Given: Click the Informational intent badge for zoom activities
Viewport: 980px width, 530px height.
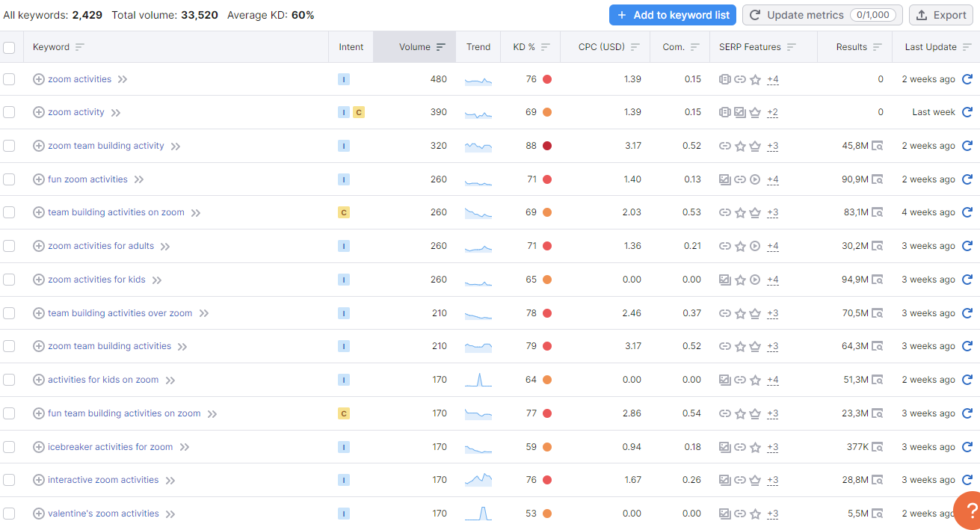Looking at the screenshot, I should click(344, 79).
